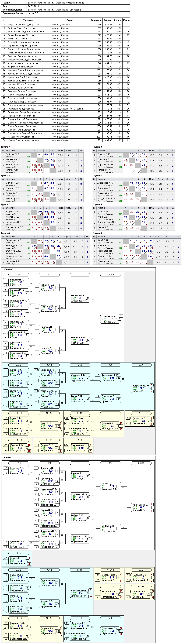Click the 'Группа-2' heading

97,147
